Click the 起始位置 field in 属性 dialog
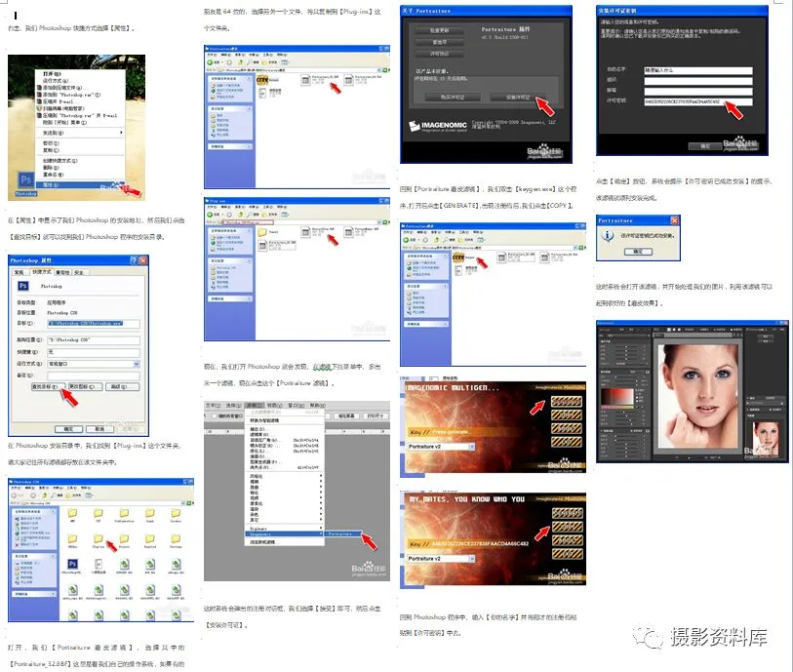 click(94, 339)
